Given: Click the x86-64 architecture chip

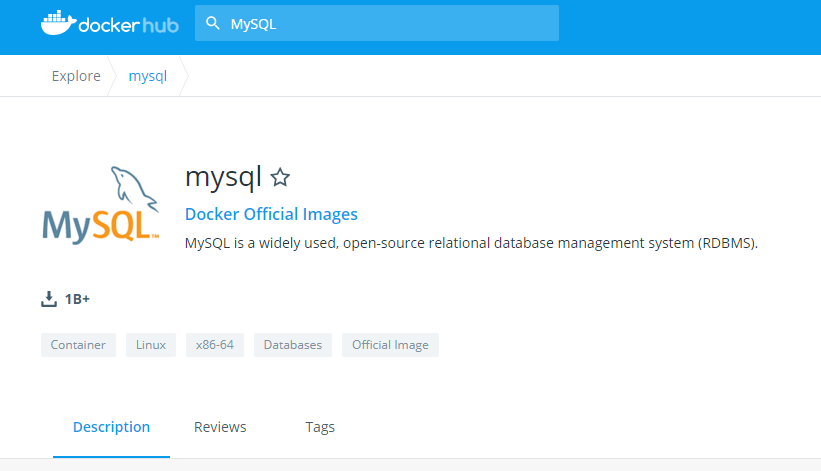Looking at the screenshot, I should [214, 345].
